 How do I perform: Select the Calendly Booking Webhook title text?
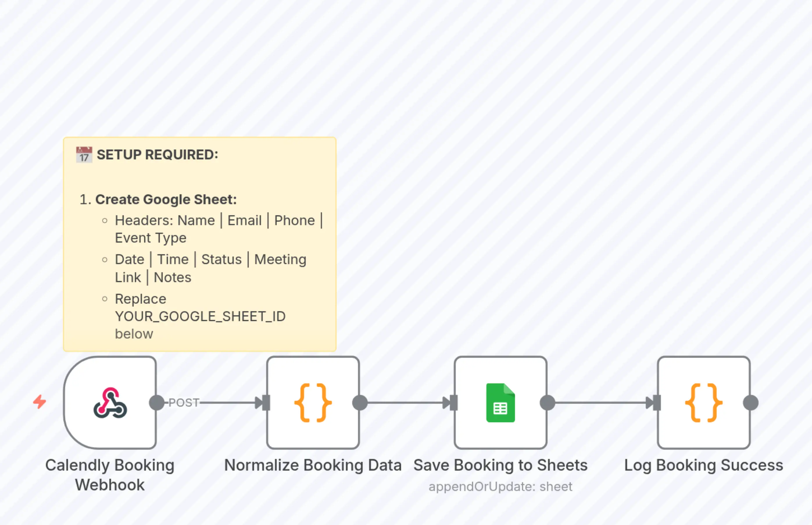point(110,475)
